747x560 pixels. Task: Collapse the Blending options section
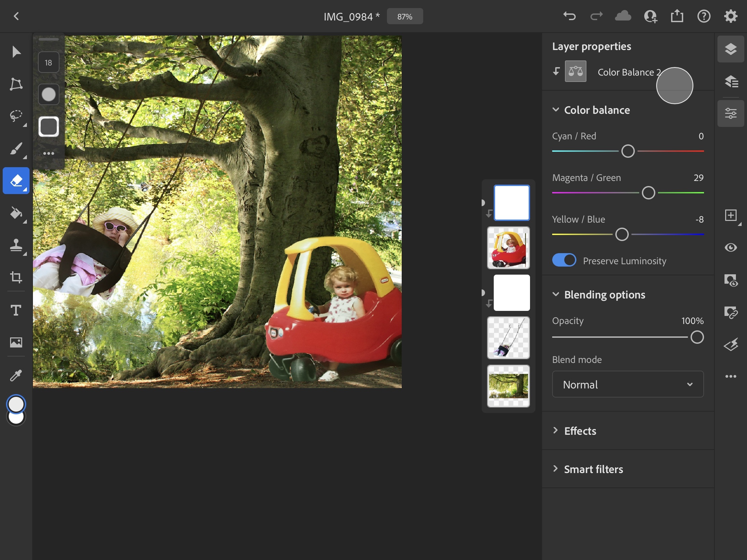click(556, 294)
